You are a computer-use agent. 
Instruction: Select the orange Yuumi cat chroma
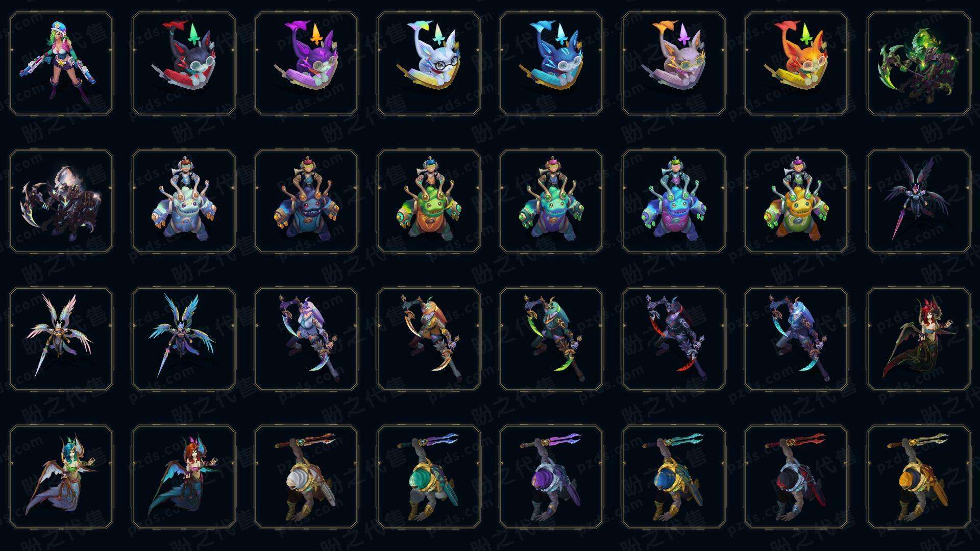pyautogui.click(x=796, y=63)
